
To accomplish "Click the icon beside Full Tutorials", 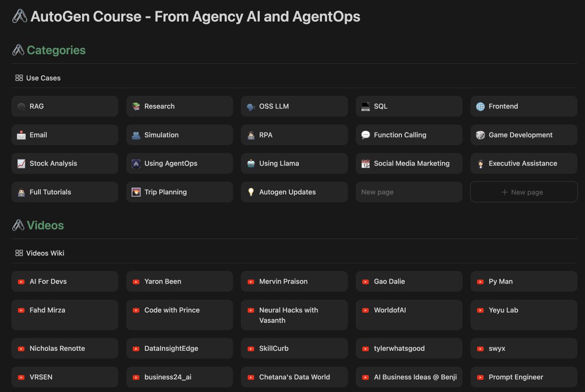I will tap(21, 192).
